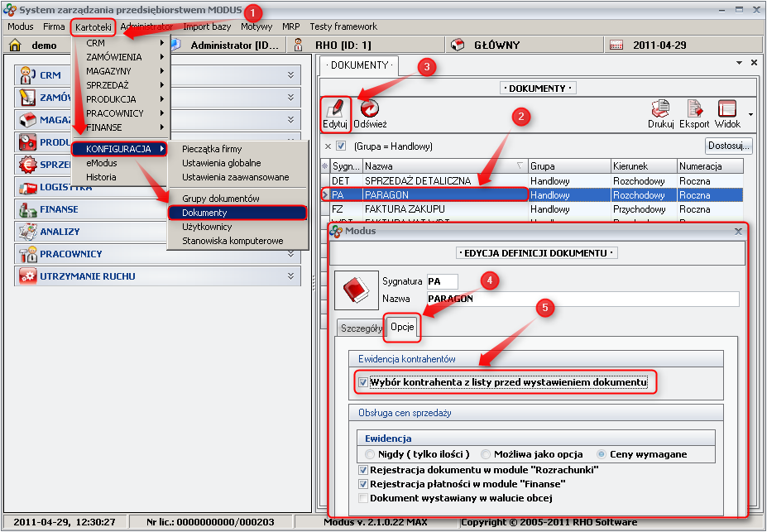Close the Modus edit dialog

pos(739,232)
